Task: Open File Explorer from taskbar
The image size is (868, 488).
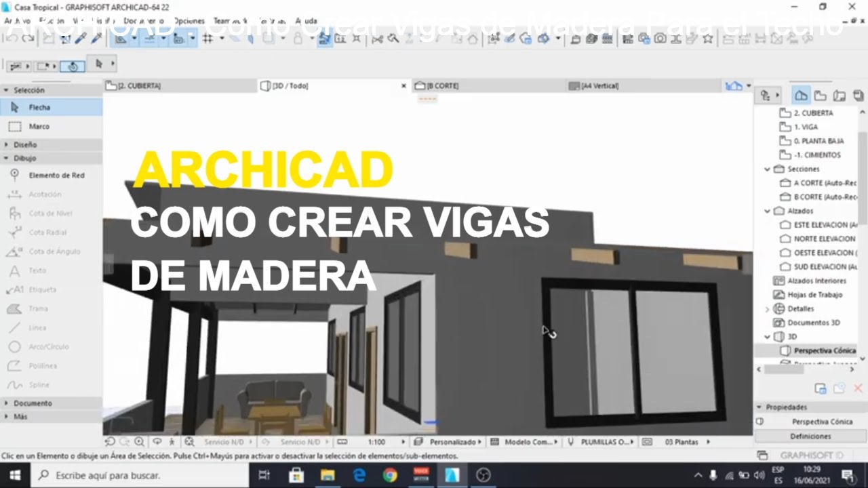Action: [328, 475]
